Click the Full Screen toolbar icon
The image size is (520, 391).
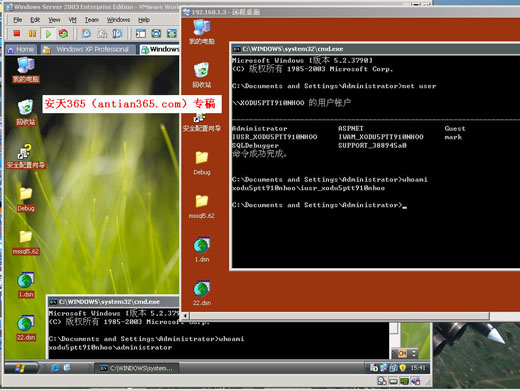[x=172, y=33]
